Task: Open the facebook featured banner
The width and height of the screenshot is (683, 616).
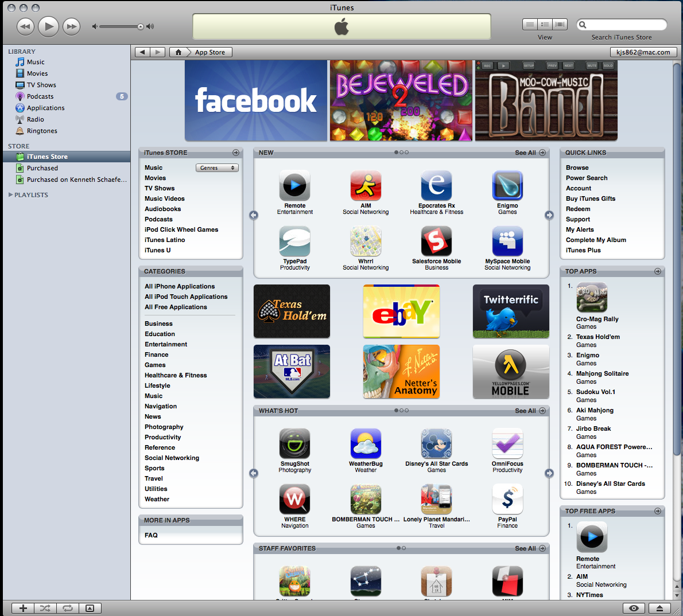Action: pos(255,100)
